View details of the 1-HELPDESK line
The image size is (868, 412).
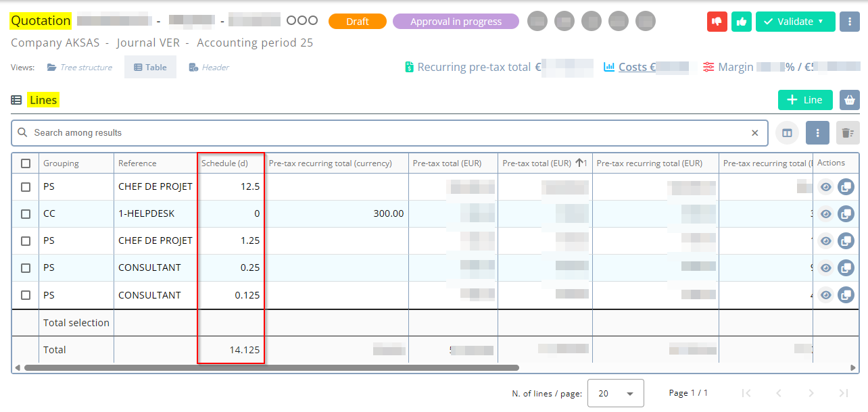click(825, 214)
